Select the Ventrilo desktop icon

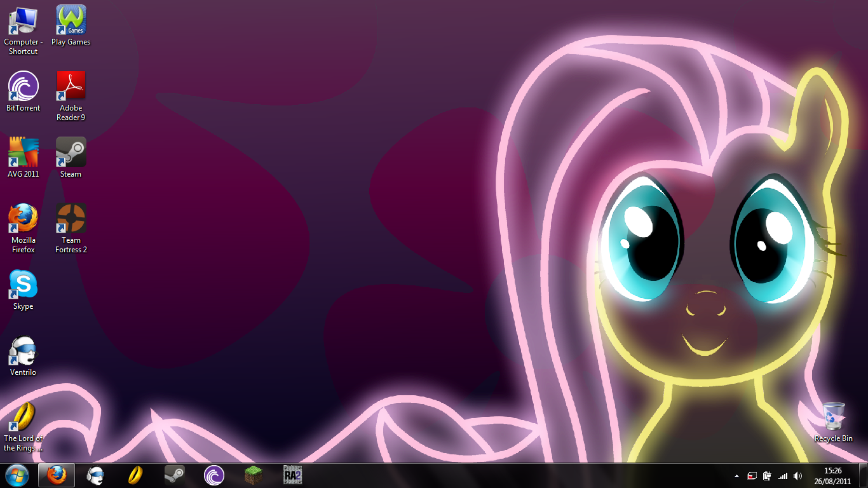pos(24,356)
